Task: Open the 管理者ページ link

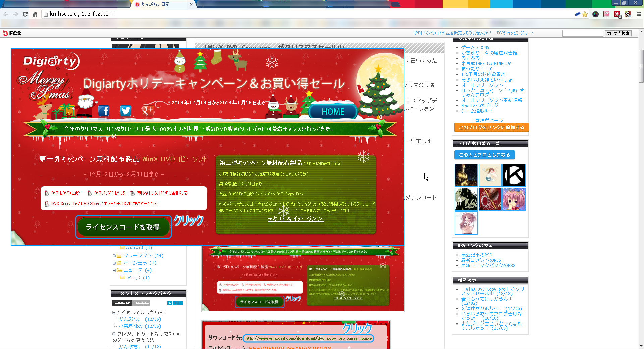Action: point(489,120)
